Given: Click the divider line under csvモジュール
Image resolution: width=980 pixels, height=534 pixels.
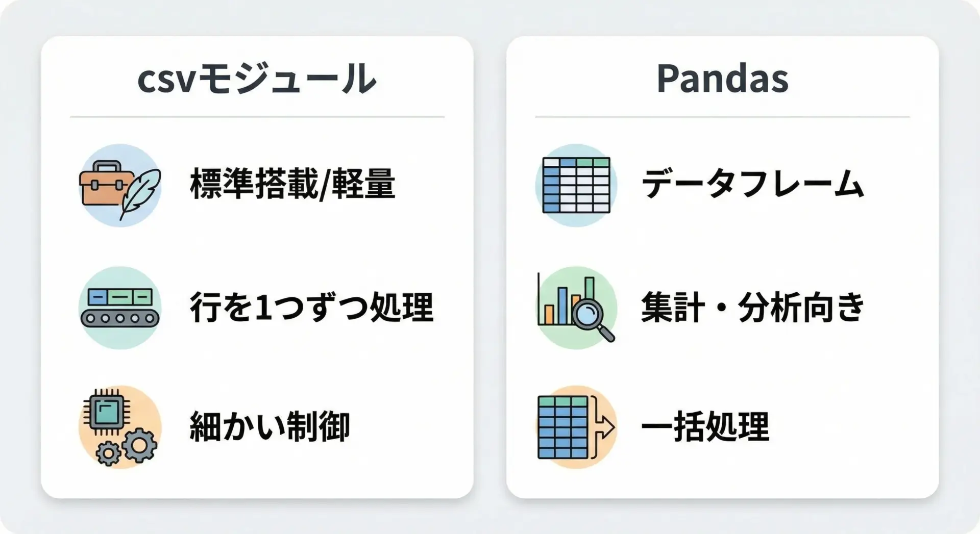Looking at the screenshot, I should tap(257, 117).
